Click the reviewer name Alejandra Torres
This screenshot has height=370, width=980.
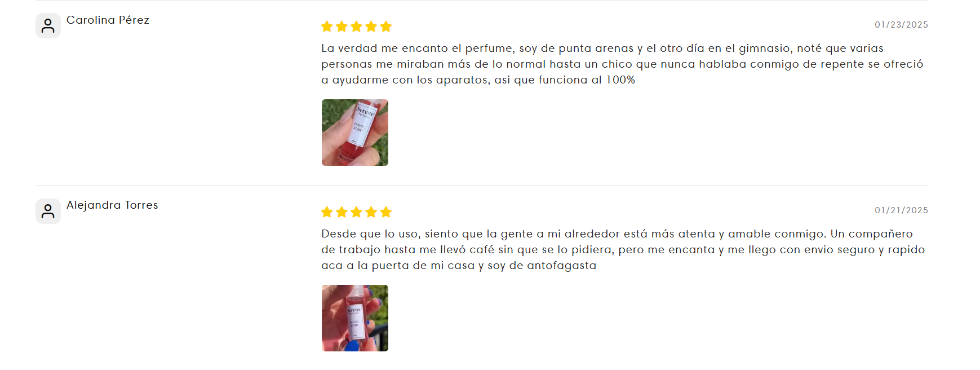[112, 205]
